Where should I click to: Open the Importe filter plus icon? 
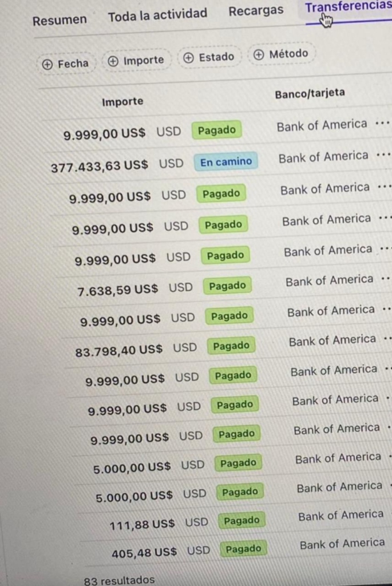[x=112, y=60]
